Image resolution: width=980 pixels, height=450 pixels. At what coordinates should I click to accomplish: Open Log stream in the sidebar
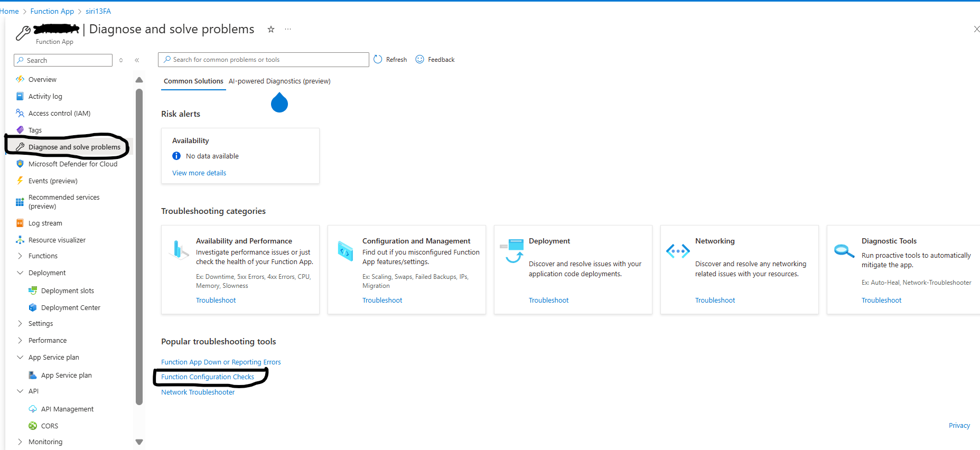[x=45, y=223]
